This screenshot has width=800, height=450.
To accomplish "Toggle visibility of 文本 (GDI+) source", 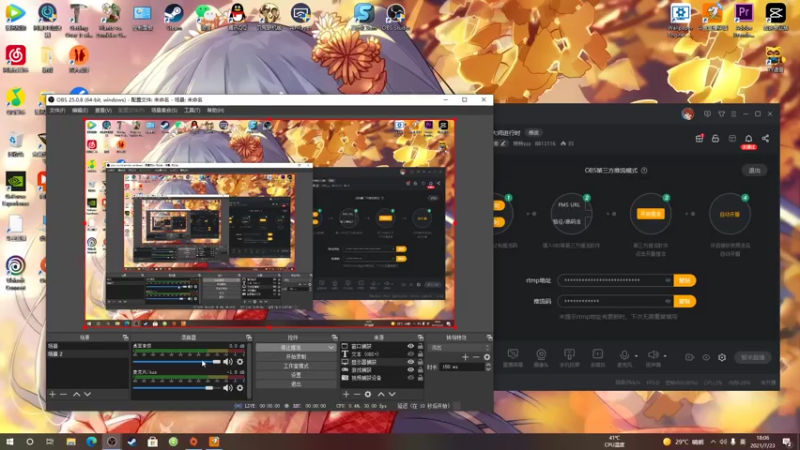I will click(x=411, y=354).
